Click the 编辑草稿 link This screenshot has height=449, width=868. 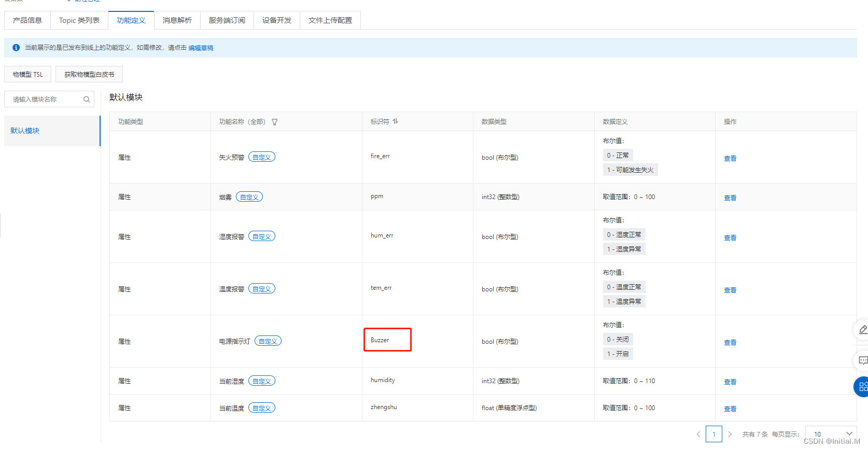point(201,48)
